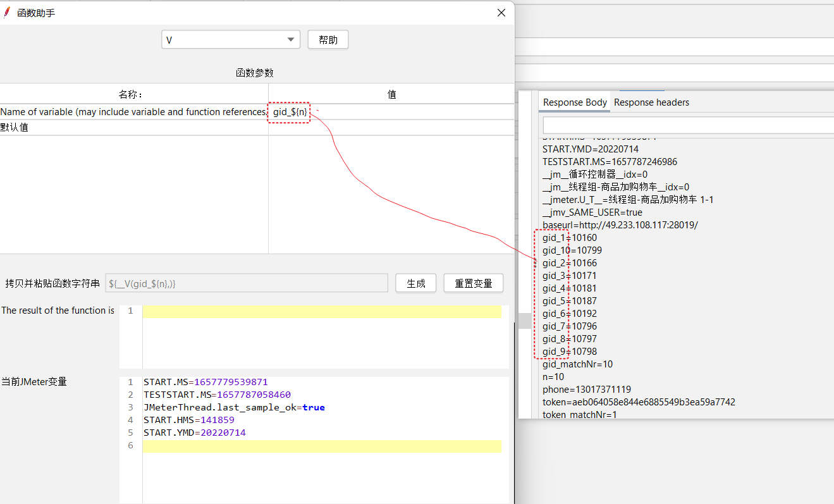The height and width of the screenshot is (504, 834).
Task: Click the START.HMS=141859 line
Action: point(188,420)
